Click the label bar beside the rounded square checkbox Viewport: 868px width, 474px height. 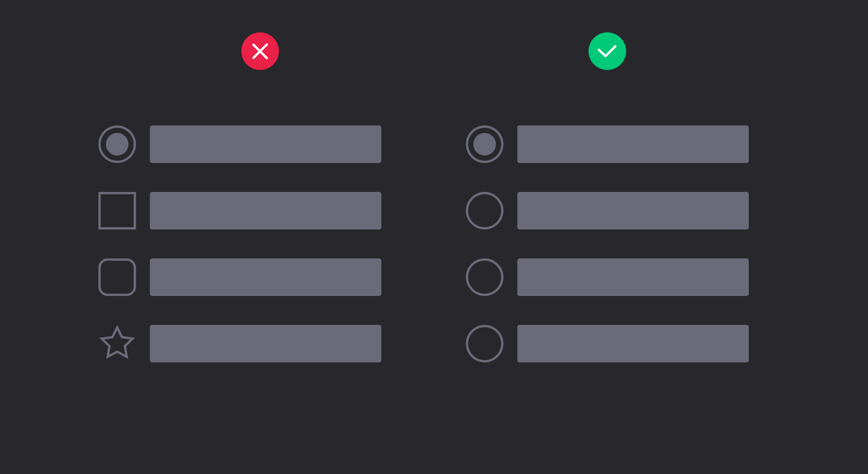click(265, 277)
